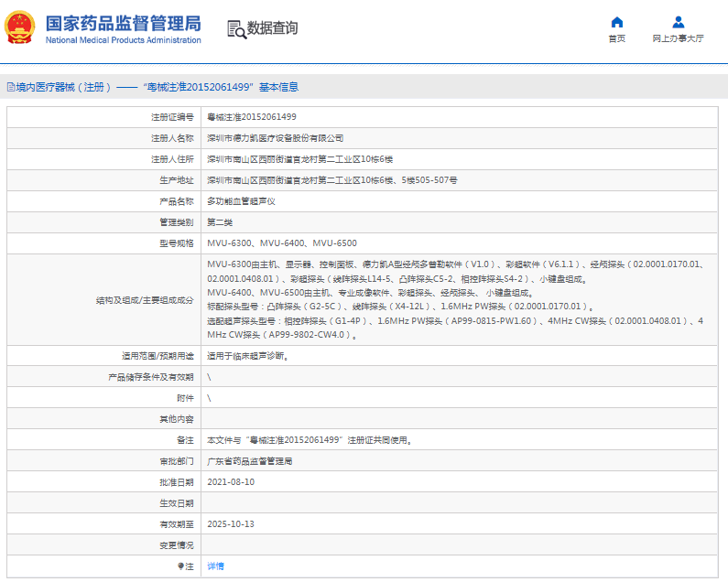Click the 适用范围/预期用途 label
This screenshot has width=728, height=582.
158,356
